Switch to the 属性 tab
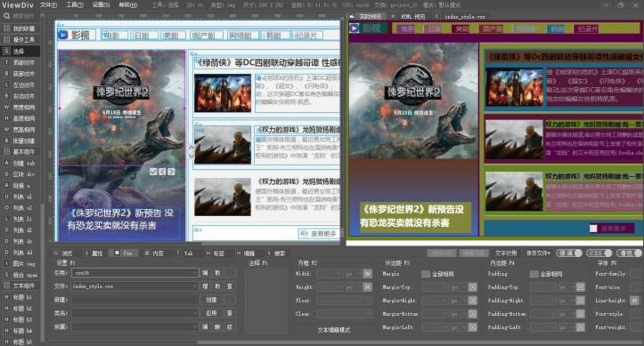The image size is (644, 346). pyautogui.click(x=94, y=253)
